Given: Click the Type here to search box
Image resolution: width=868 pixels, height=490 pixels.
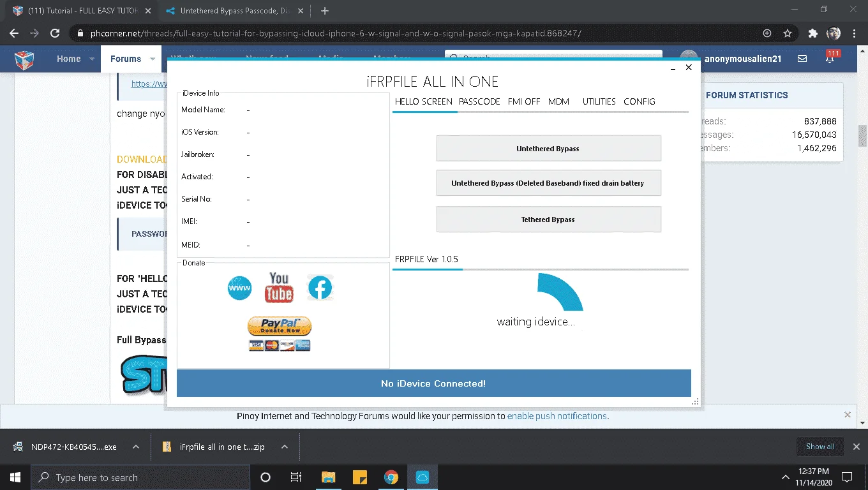Looking at the screenshot, I should click(x=140, y=477).
